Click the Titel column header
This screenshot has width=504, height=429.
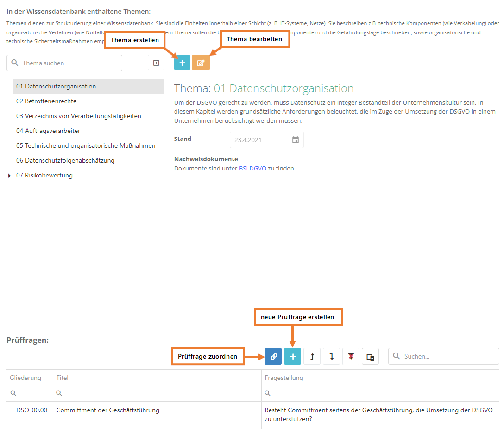[63, 378]
